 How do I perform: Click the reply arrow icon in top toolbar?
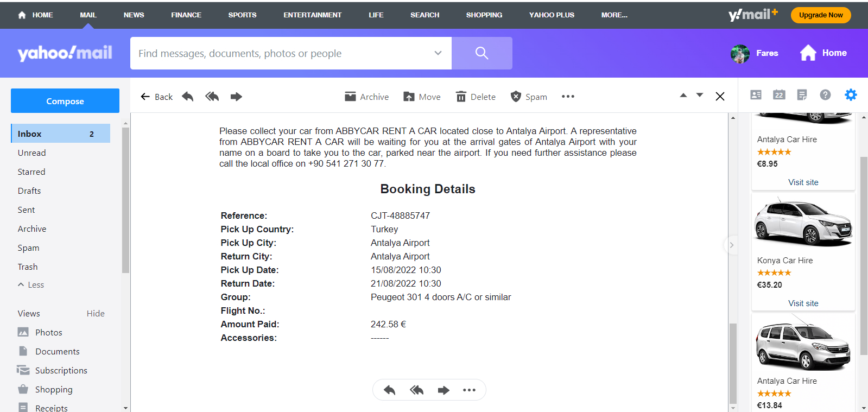188,97
